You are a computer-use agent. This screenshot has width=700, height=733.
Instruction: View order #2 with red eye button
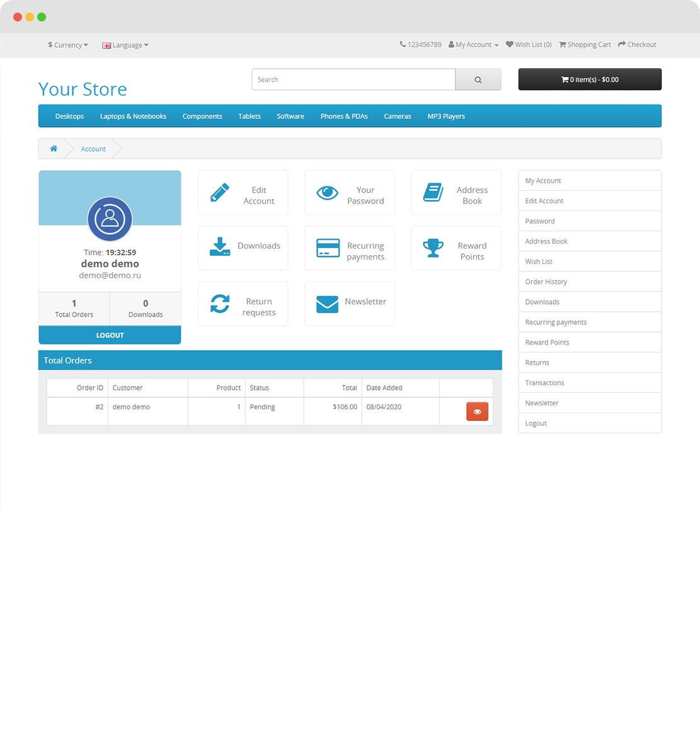click(477, 412)
